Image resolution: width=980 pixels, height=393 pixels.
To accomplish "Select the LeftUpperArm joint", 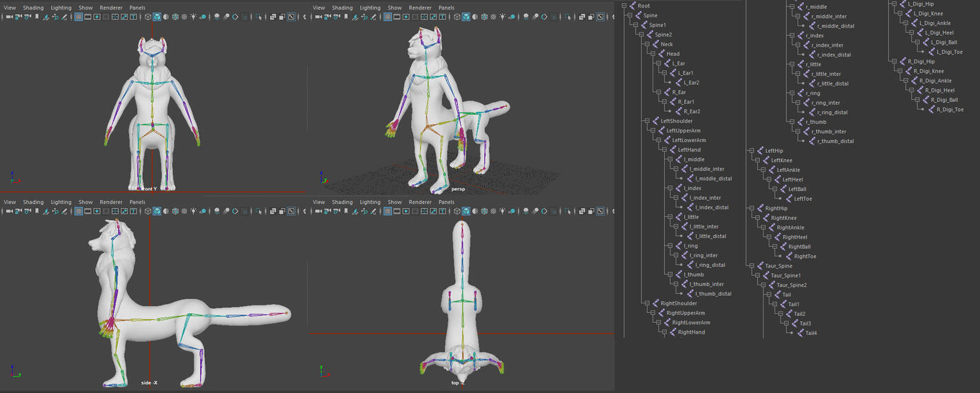I will click(x=683, y=130).
